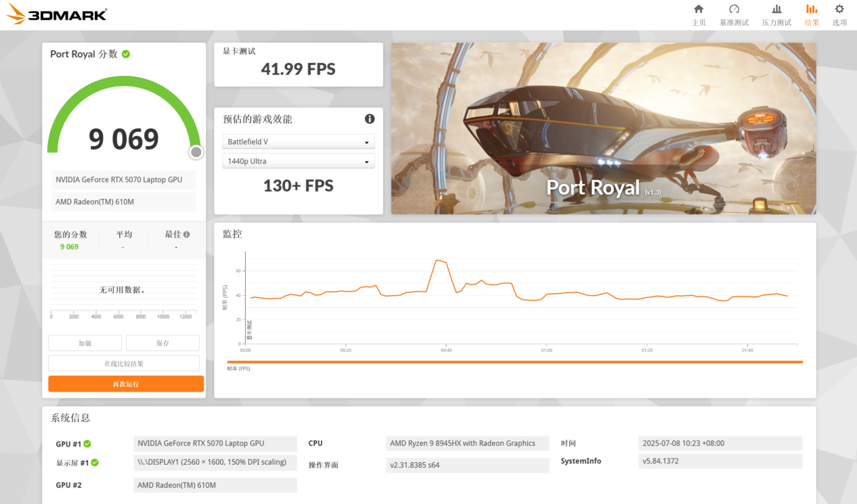Click NVIDIA GeForce RTX 5070 Laptop GPU under score
This screenshot has width=857, height=504.
(x=124, y=180)
